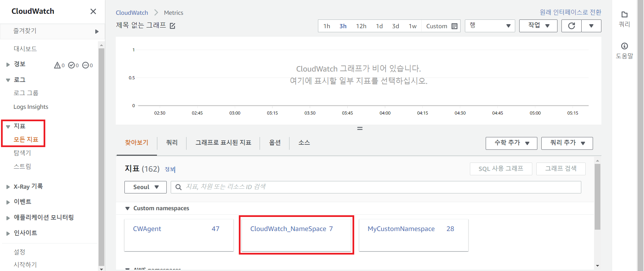Click the in-alarm triangle alarm count icon
The height and width of the screenshot is (271, 644).
click(57, 65)
